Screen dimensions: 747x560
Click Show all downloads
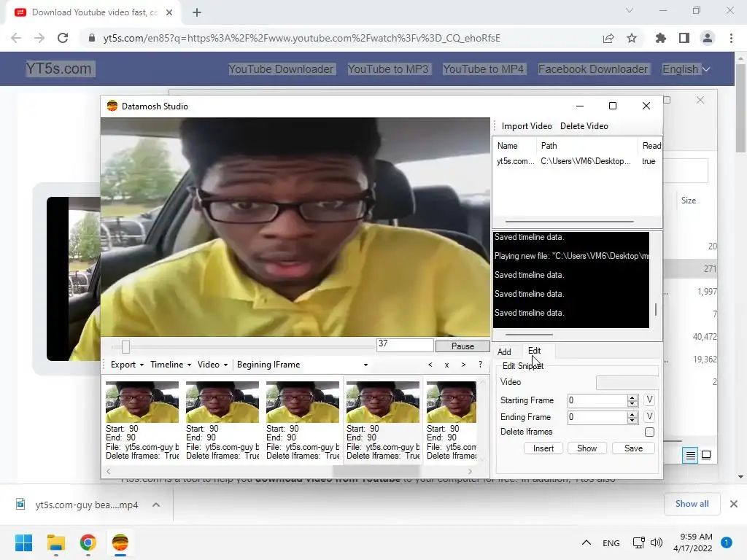tap(692, 504)
